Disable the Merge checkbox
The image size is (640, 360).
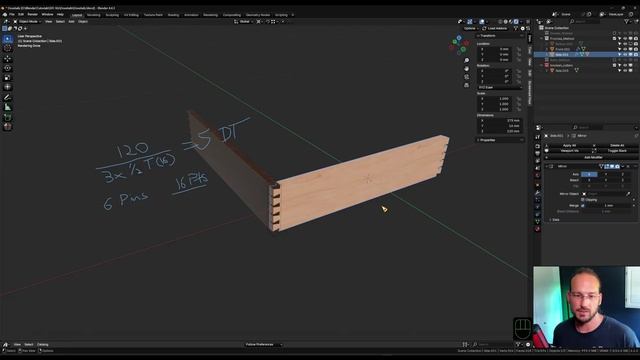(583, 205)
